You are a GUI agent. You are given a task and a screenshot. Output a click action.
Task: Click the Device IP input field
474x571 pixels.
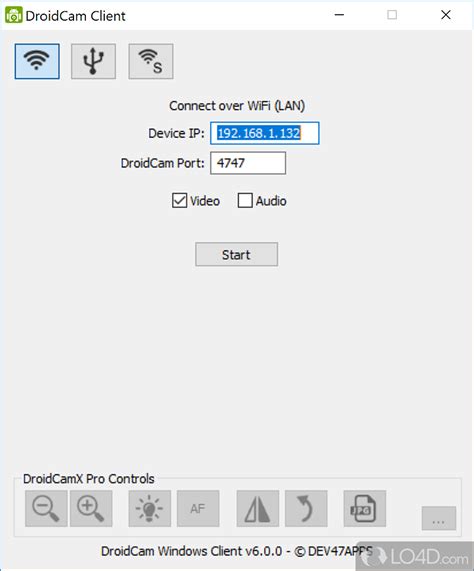pos(265,133)
